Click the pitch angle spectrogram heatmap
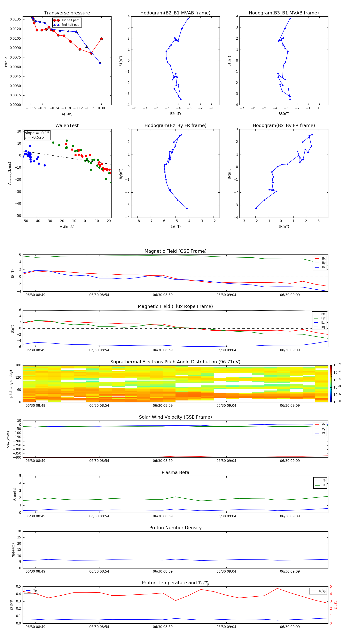The width and height of the screenshot is (351, 644). tap(175, 384)
